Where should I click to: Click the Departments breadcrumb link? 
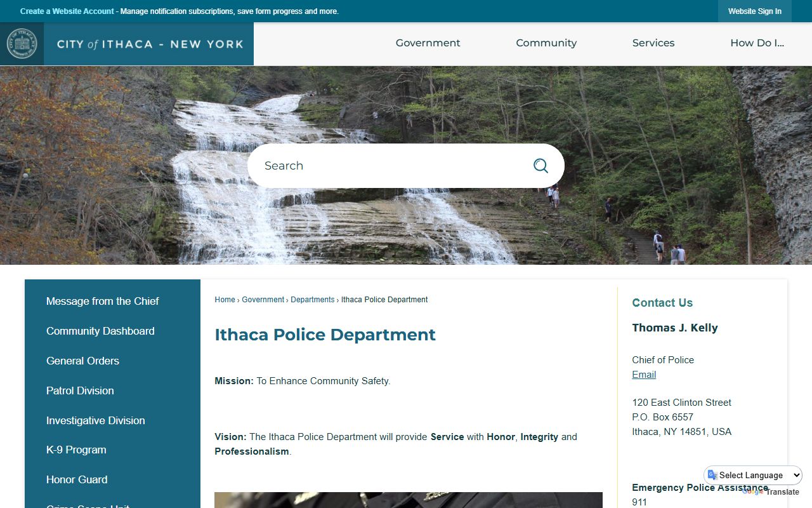click(x=312, y=300)
